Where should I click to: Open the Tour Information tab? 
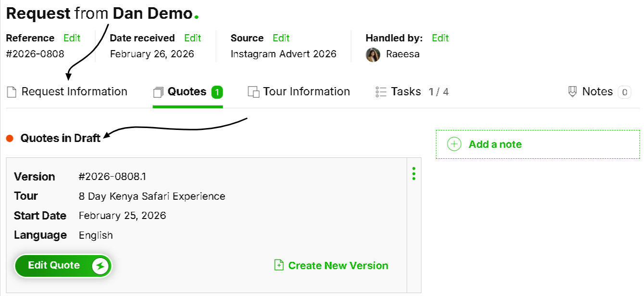click(x=306, y=92)
